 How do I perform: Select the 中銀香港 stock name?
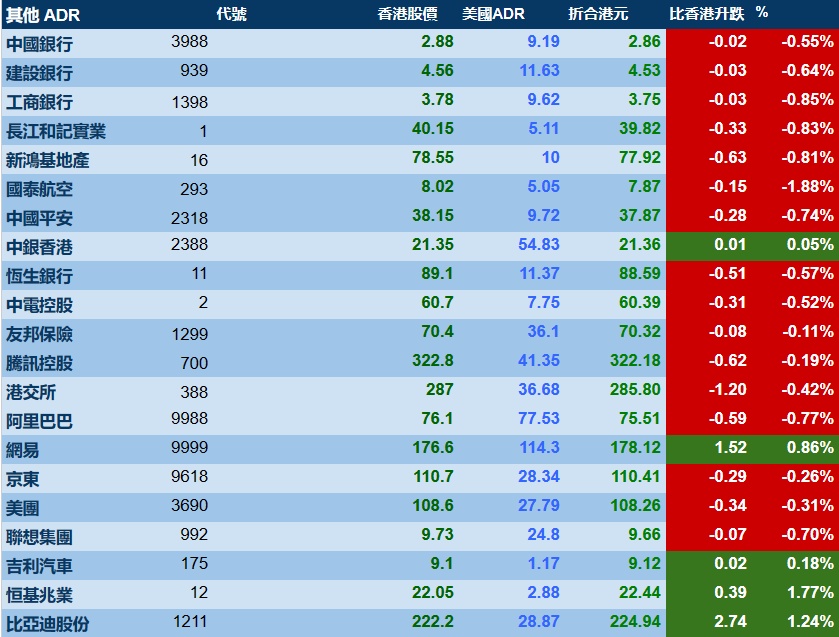[x=39, y=247]
